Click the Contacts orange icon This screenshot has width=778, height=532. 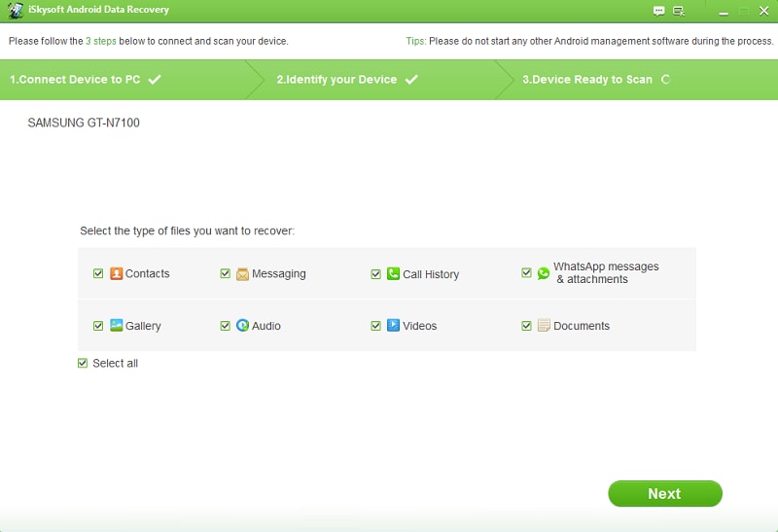coord(116,273)
